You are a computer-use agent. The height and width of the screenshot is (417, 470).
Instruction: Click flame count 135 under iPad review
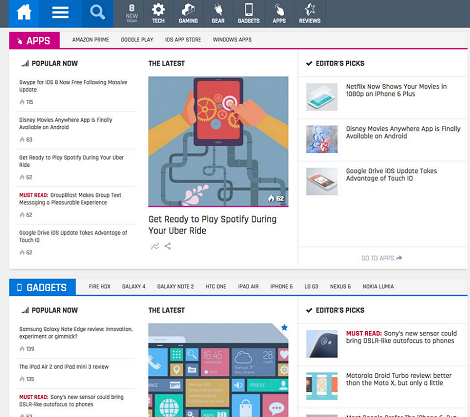coord(27,379)
